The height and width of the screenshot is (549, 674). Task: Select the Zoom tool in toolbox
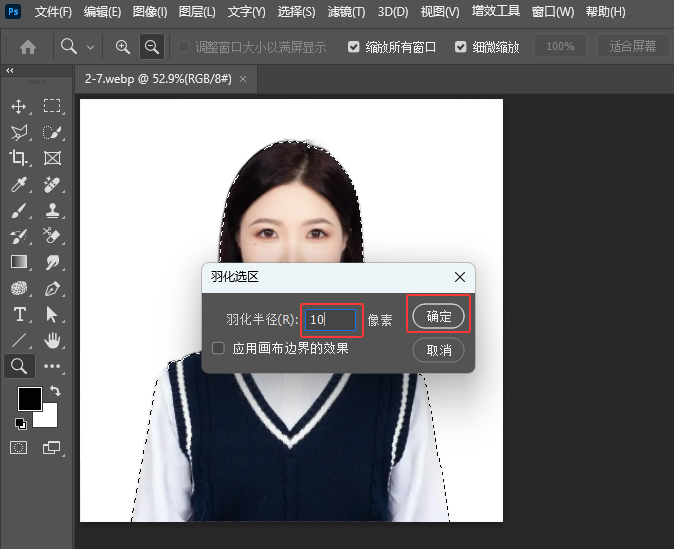pos(18,366)
